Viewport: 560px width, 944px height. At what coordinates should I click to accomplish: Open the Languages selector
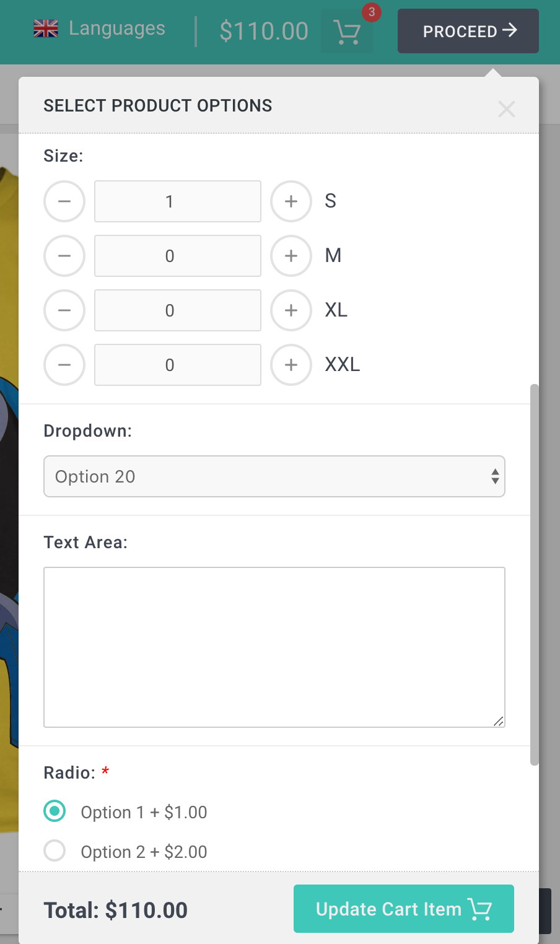point(100,28)
